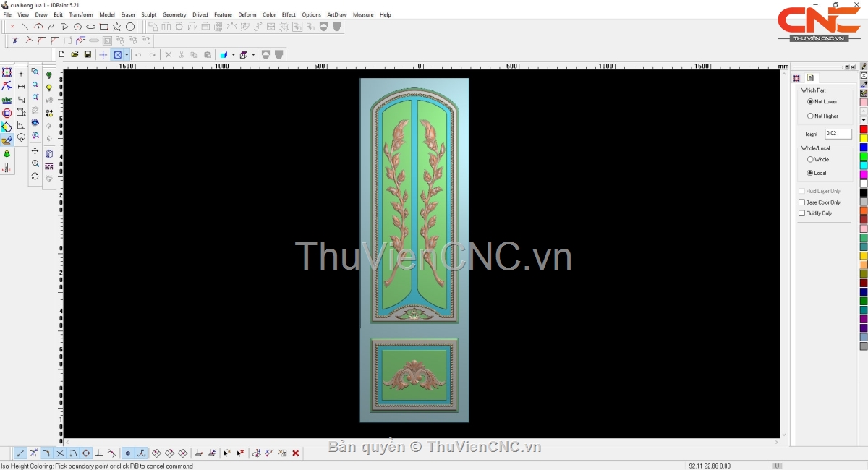Click the cut scissors icon
The width and height of the screenshot is (868, 470).
(181, 54)
